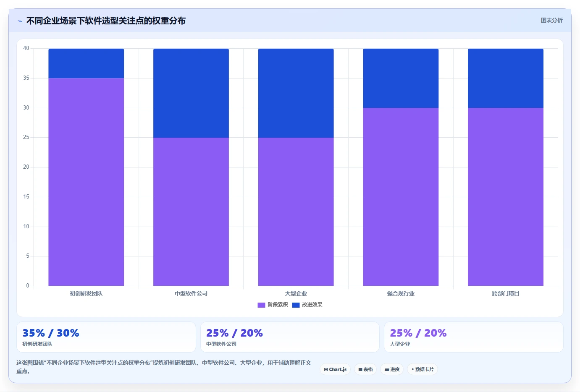Click the chart title 不同企业场景下软件选型关注点的权重分布

(106, 21)
